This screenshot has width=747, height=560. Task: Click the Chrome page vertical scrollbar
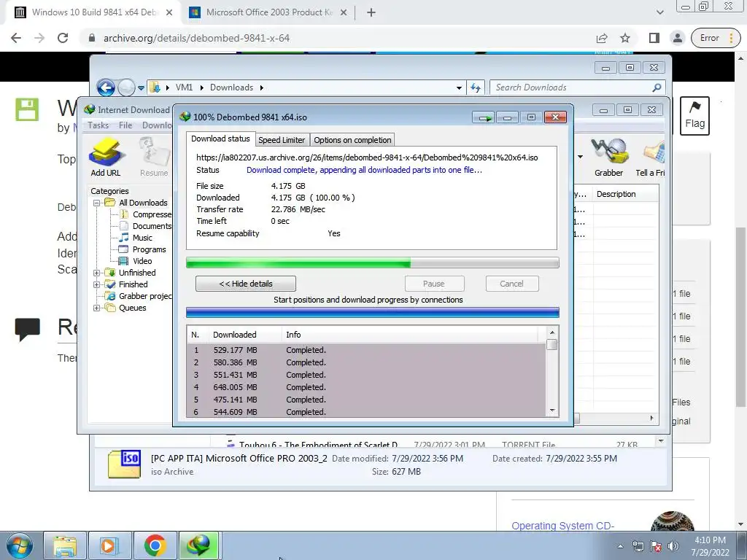coord(740,316)
